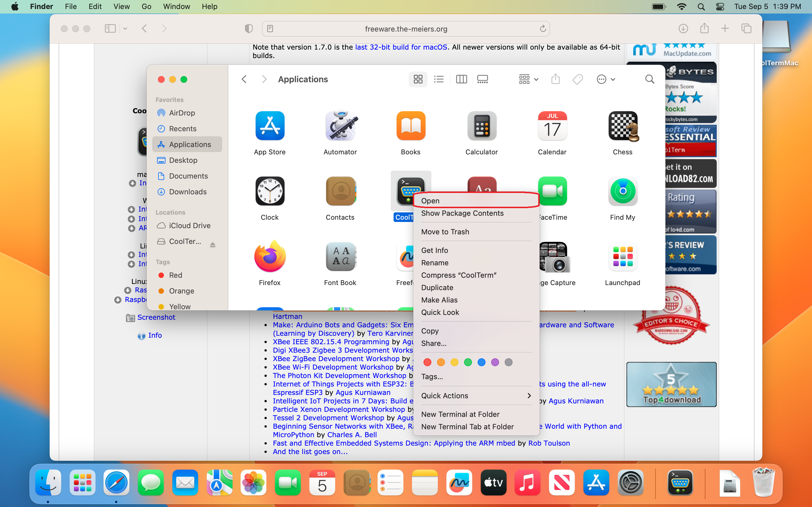Viewport: 812px width, 507px height.
Task: Click the Automator application icon
Action: [340, 126]
